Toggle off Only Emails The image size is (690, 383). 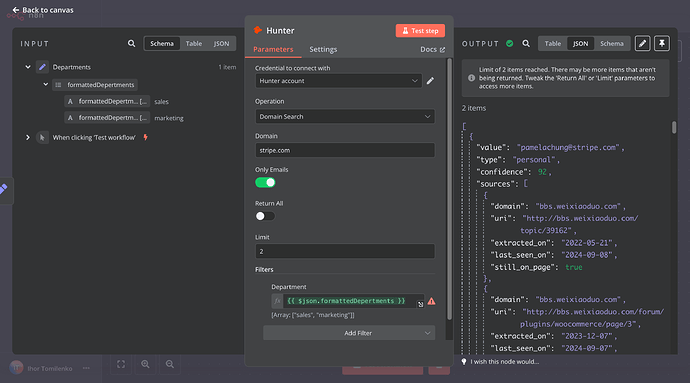pos(265,182)
